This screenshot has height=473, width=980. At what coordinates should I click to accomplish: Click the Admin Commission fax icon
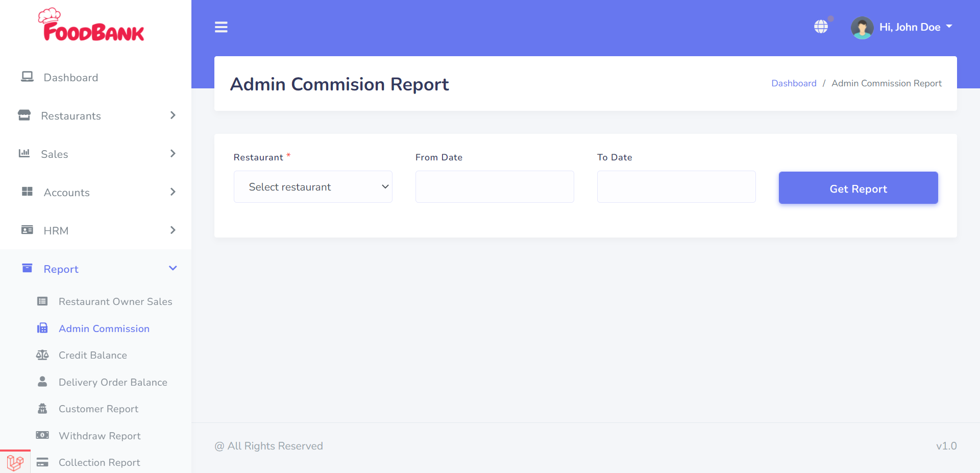pos(42,328)
